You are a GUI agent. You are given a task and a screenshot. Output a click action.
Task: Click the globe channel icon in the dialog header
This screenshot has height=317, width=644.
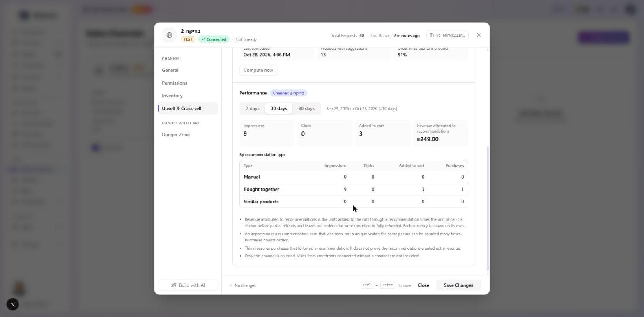coord(169,35)
